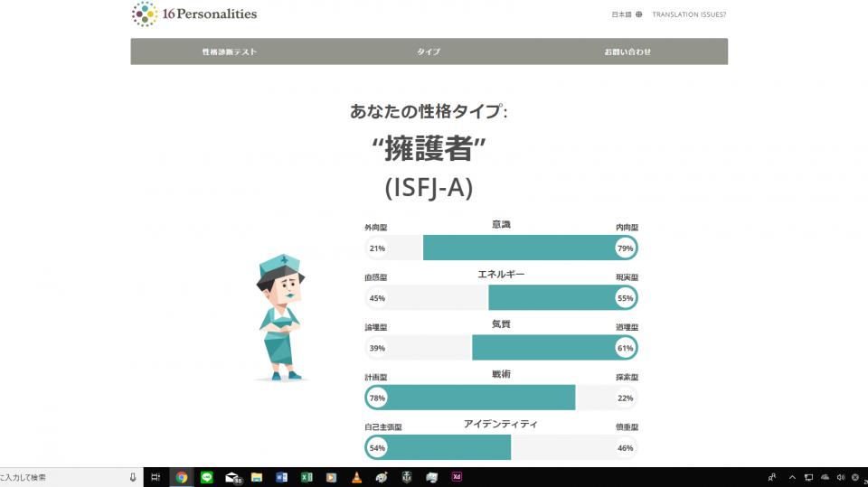Open Task View from the taskbar

[156, 477]
